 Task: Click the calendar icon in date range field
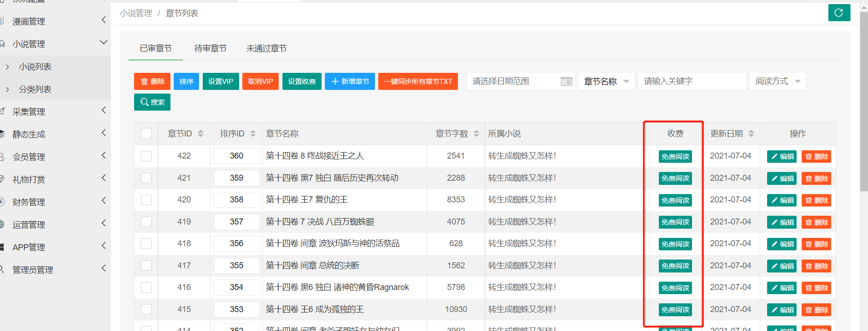566,82
